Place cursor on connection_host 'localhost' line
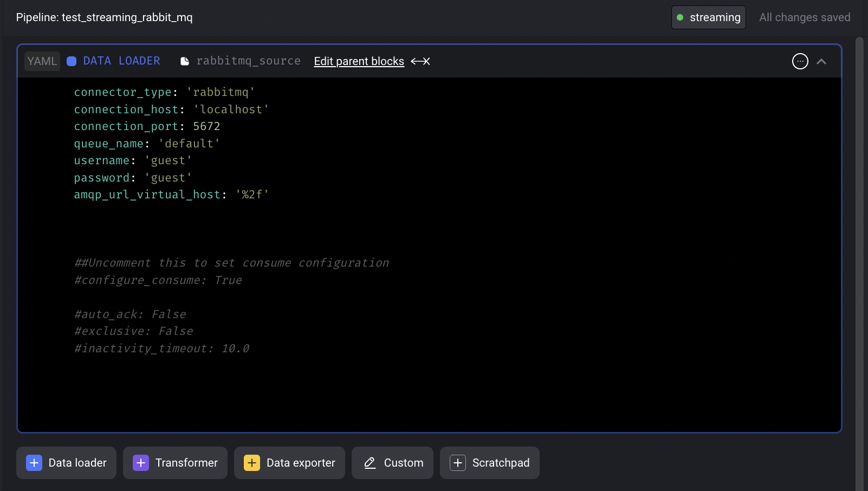This screenshot has width=868, height=491. coord(171,109)
